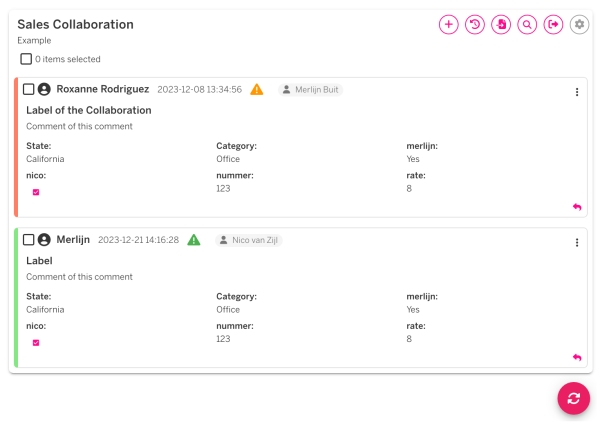
Task: Click the import file icon
Action: pyautogui.click(x=501, y=24)
